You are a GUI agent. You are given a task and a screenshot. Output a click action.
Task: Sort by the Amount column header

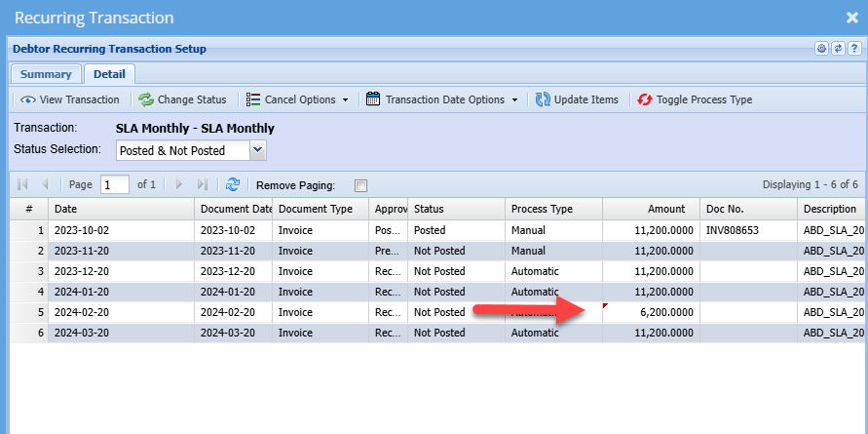(x=651, y=209)
